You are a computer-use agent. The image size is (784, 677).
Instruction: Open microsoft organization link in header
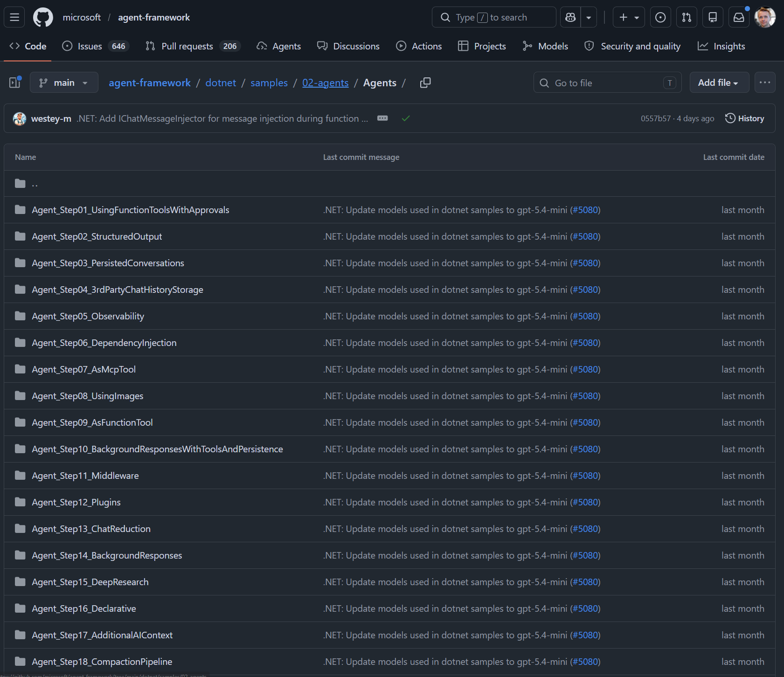[x=82, y=17]
